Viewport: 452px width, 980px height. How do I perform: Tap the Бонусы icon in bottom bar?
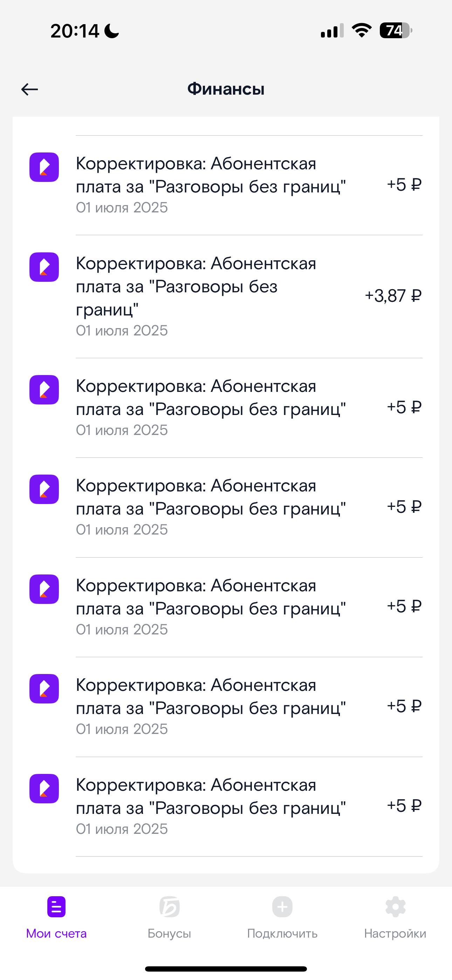[169, 907]
